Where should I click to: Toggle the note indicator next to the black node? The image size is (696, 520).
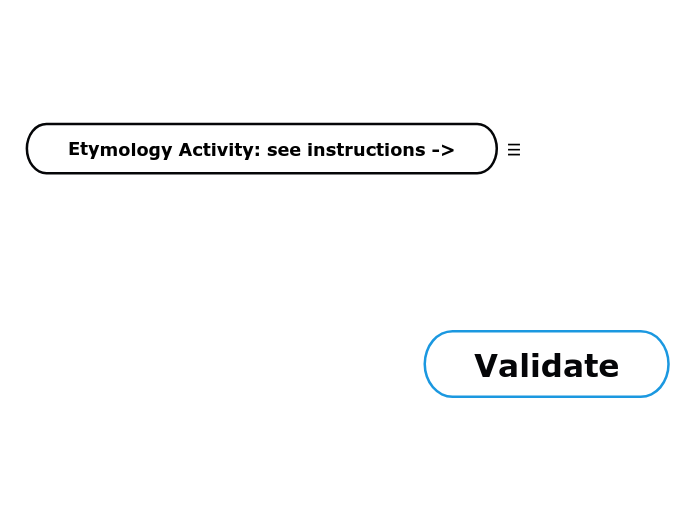[513, 150]
